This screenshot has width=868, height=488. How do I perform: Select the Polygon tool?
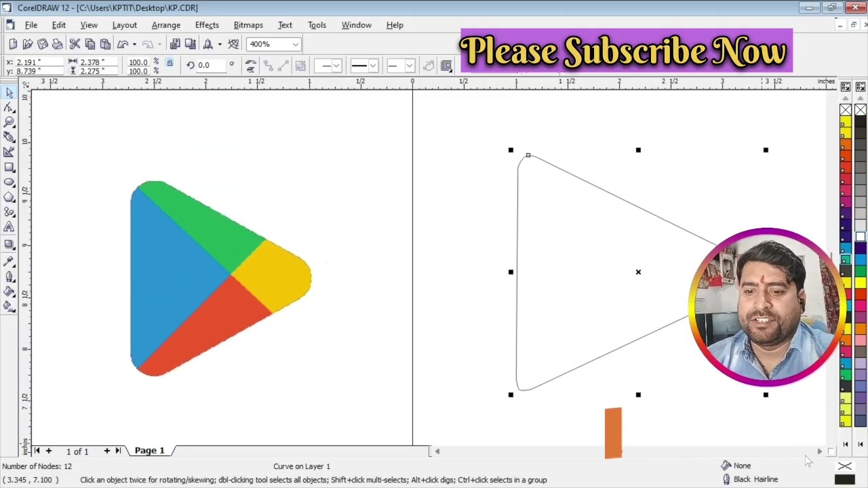point(9,197)
